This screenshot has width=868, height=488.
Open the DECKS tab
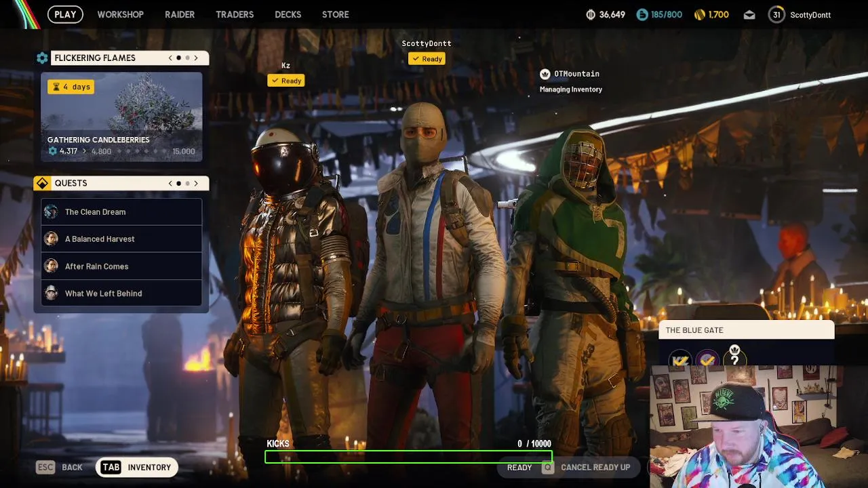coord(288,14)
